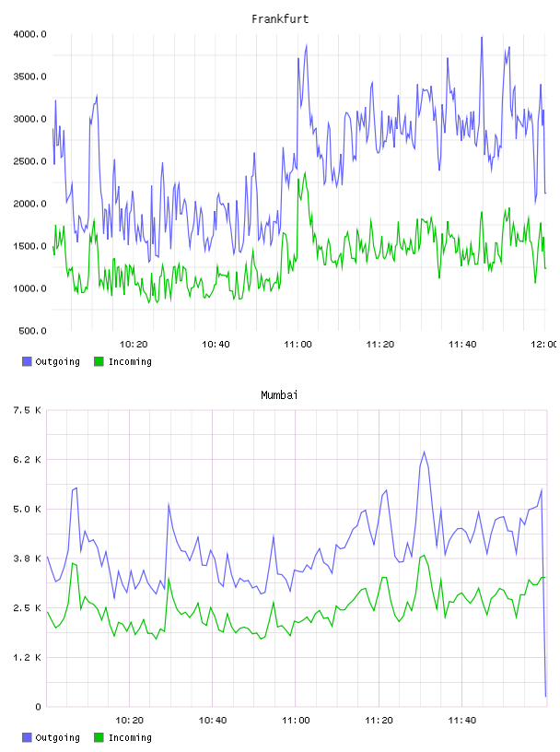Click the 1500.0 y-axis label on Frankfurt chart

(x=29, y=246)
